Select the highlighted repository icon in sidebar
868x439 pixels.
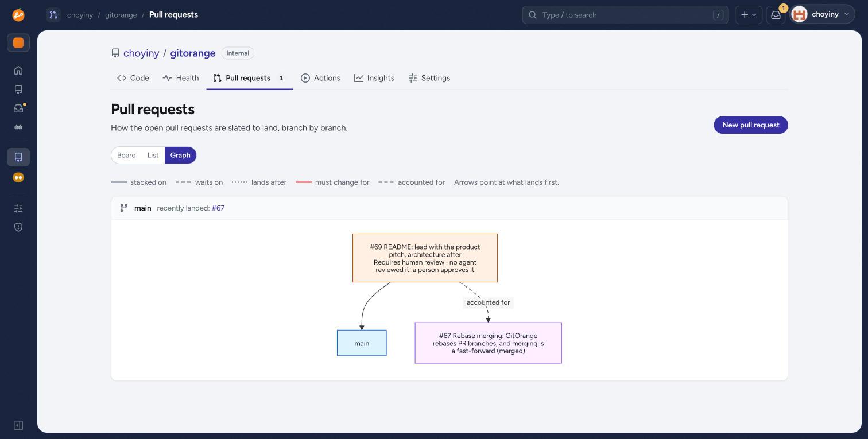pos(18,157)
